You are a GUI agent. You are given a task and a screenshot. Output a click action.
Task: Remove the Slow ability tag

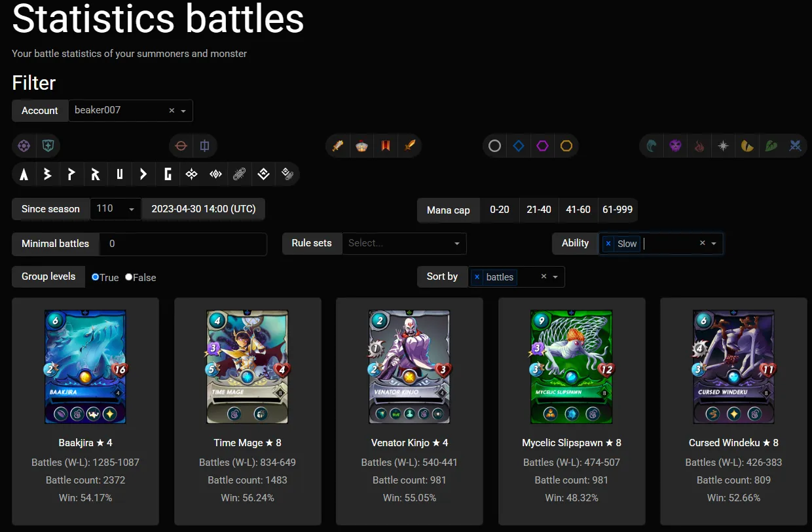[x=608, y=243]
